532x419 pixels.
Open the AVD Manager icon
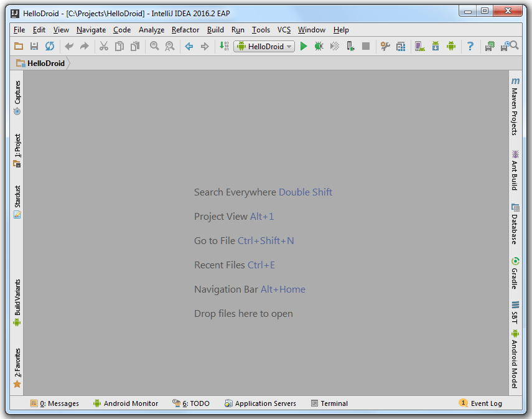[x=420, y=46]
